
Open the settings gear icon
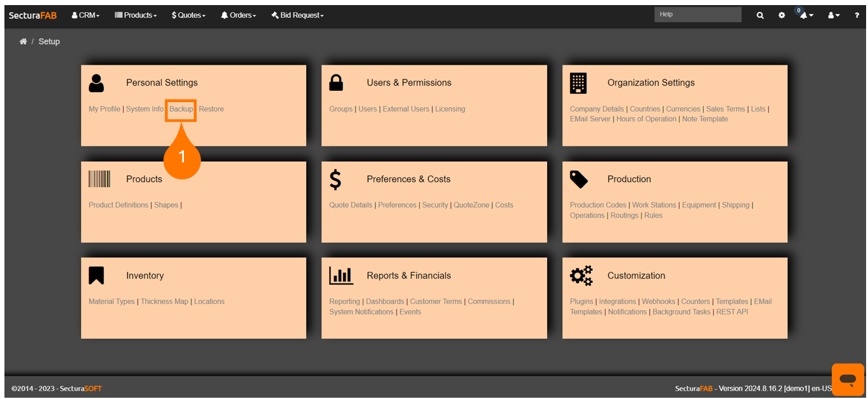point(782,15)
